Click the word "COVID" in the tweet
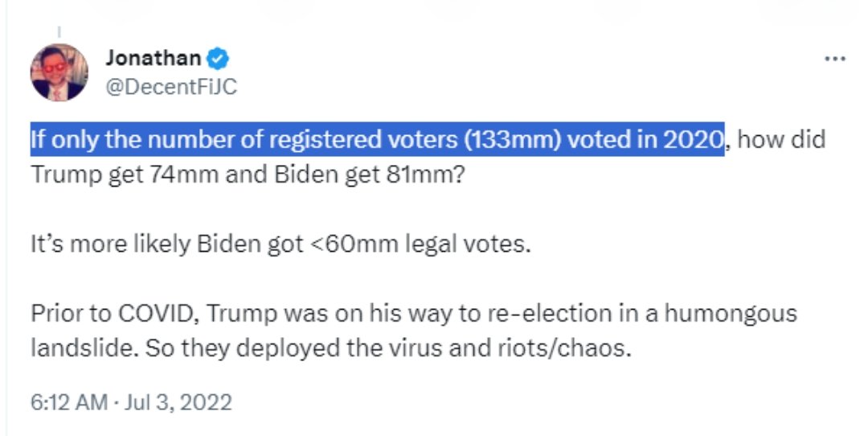Screen dimensions: 868x436 pyautogui.click(x=161, y=313)
